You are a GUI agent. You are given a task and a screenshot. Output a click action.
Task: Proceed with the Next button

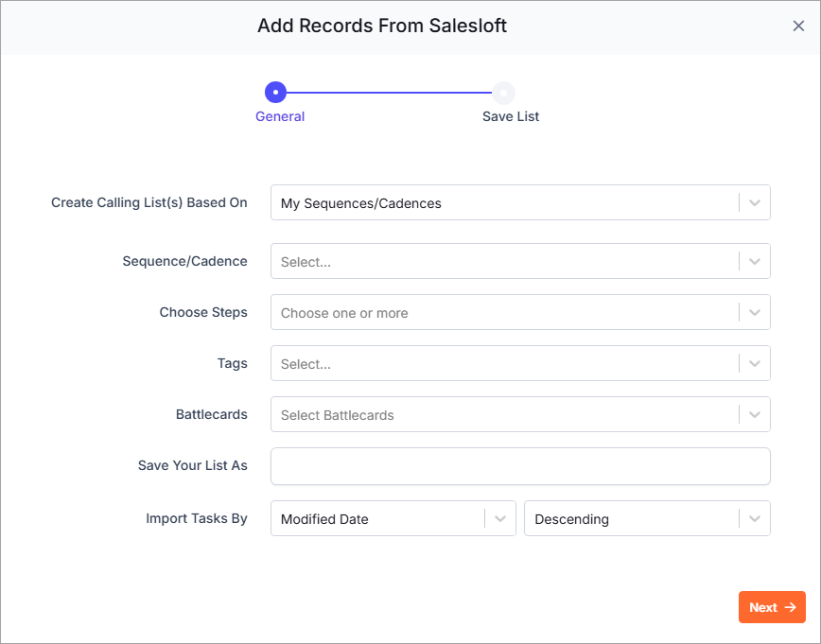click(772, 607)
